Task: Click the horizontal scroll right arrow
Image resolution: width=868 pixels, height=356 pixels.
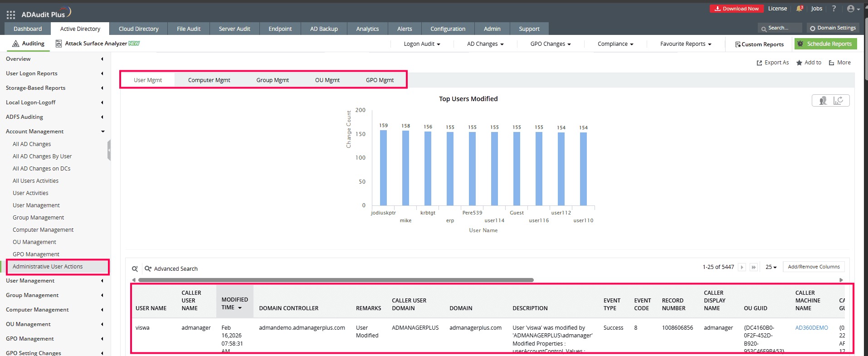Action: (841, 280)
